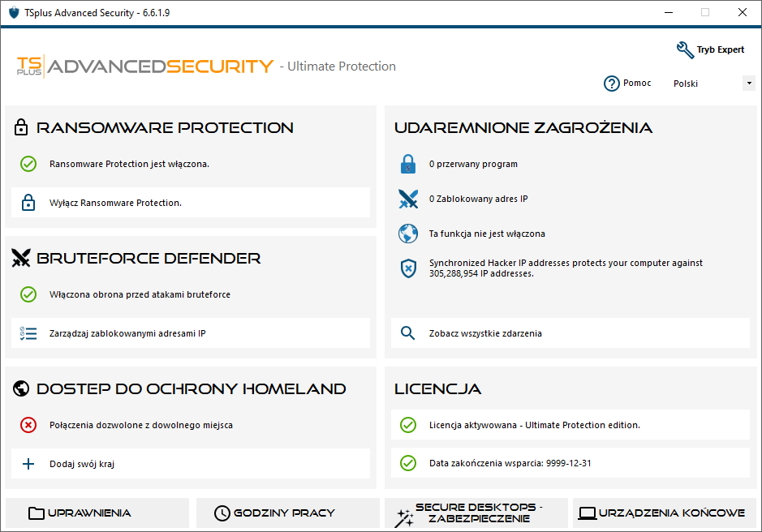Click the green check next to Ransomware Protection status
The width and height of the screenshot is (762, 532).
click(28, 164)
